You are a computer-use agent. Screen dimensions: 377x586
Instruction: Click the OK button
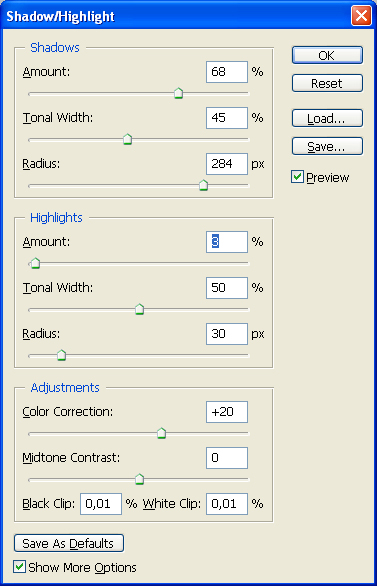coord(327,55)
